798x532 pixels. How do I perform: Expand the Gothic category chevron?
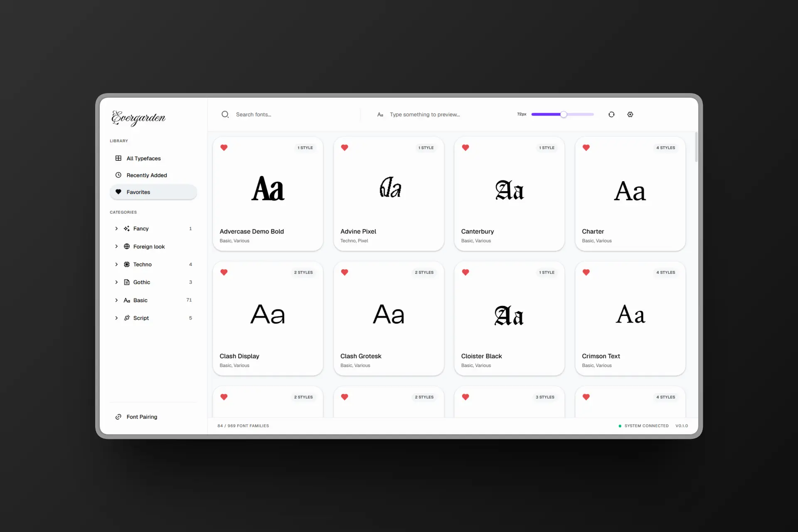pyautogui.click(x=116, y=282)
